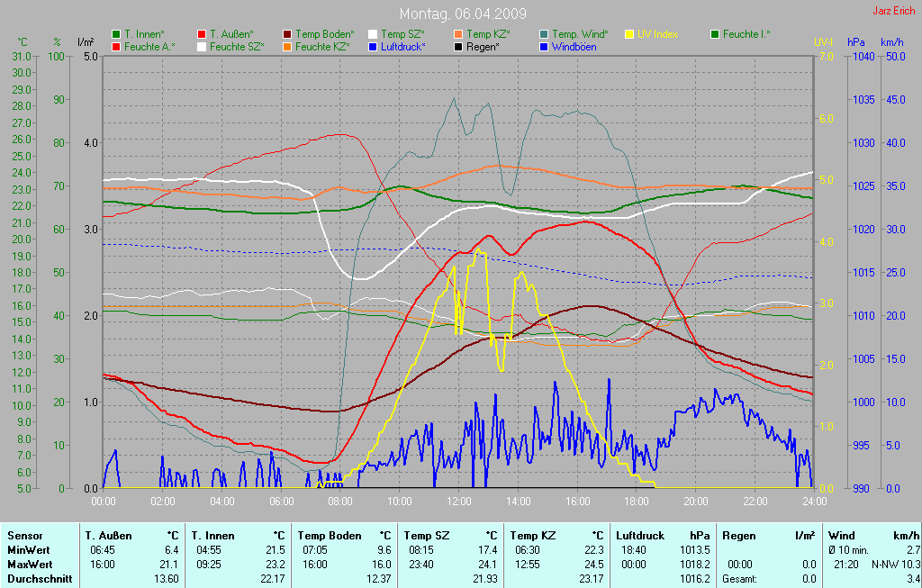Click the dark red Temp Boden legend swatch
Screen dimensions: 922x588
pos(287,34)
